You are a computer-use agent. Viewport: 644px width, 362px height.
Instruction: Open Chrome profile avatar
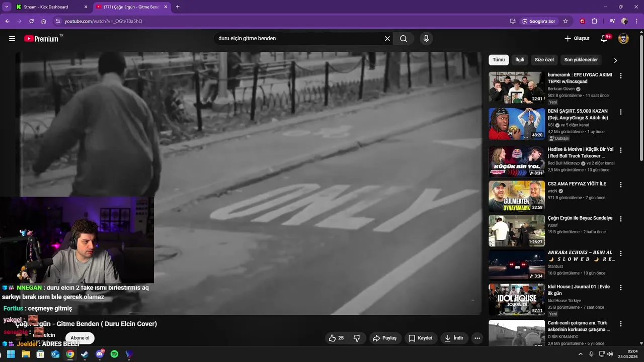coord(624,21)
